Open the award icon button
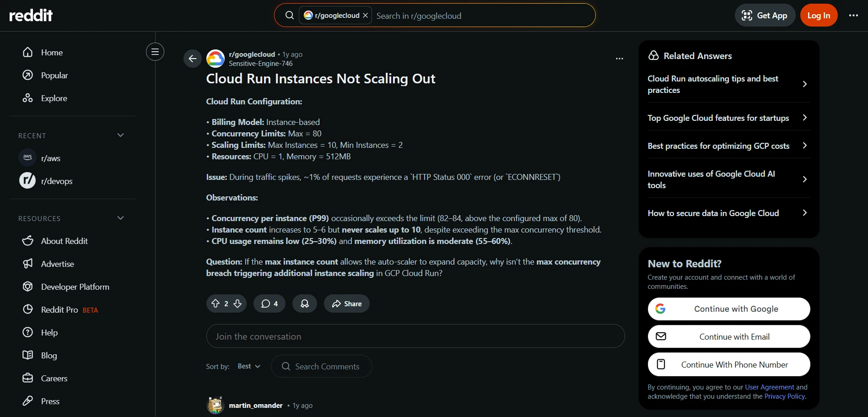The image size is (868, 417). click(x=304, y=303)
